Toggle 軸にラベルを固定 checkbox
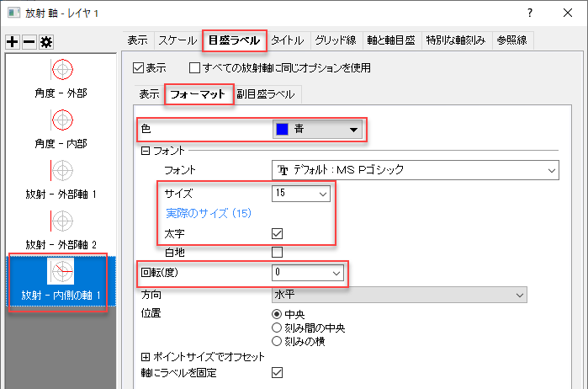588x389 pixels. coord(277,372)
